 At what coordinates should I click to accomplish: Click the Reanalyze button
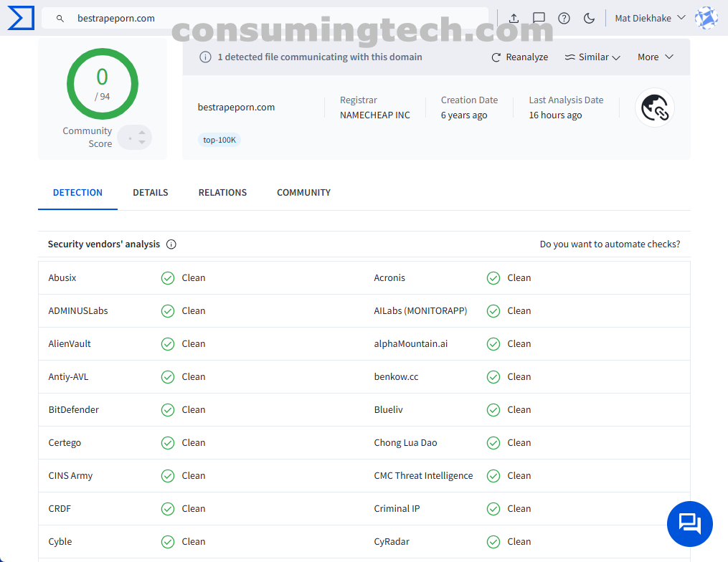click(x=519, y=57)
